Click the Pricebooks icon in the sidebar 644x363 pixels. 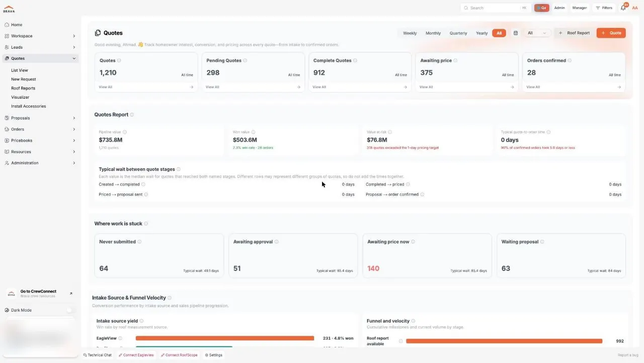point(7,140)
